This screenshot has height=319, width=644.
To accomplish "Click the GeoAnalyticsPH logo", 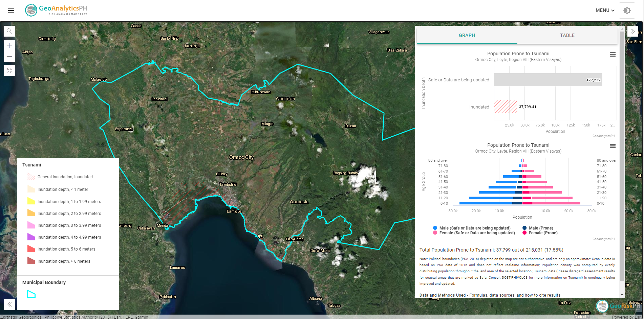I will pos(57,10).
